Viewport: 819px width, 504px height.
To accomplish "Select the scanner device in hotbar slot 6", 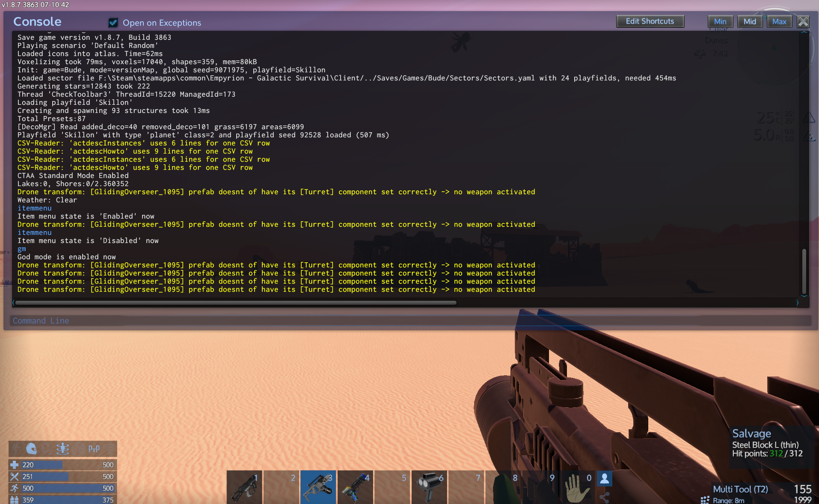I will pyautogui.click(x=429, y=487).
